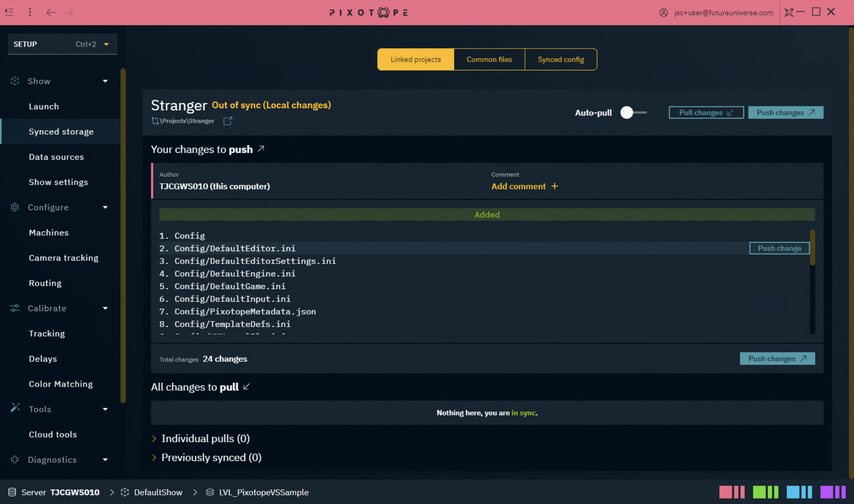Click the plus icon next to Add comment
854x504 pixels.
click(555, 186)
